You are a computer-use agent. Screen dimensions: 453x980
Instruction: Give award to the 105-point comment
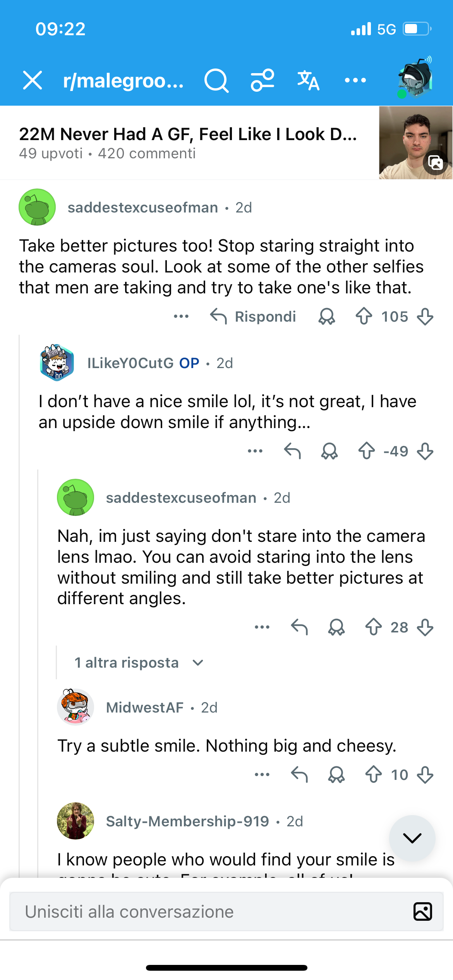[327, 316]
